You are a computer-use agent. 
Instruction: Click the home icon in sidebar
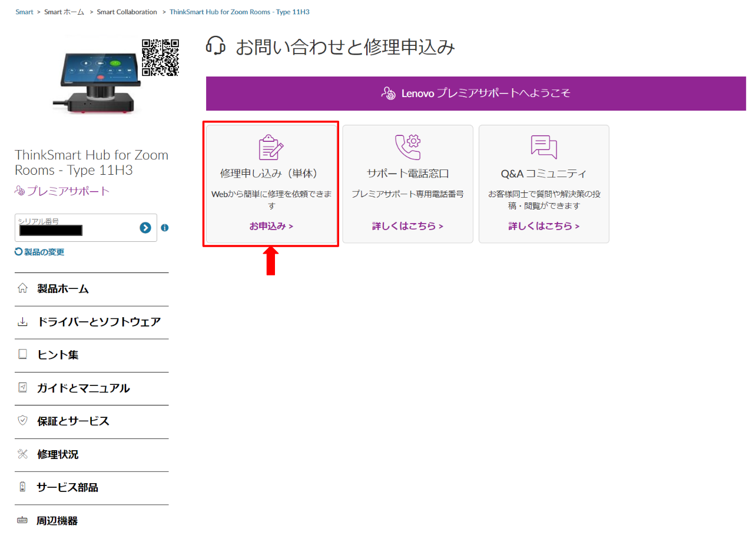(23, 288)
